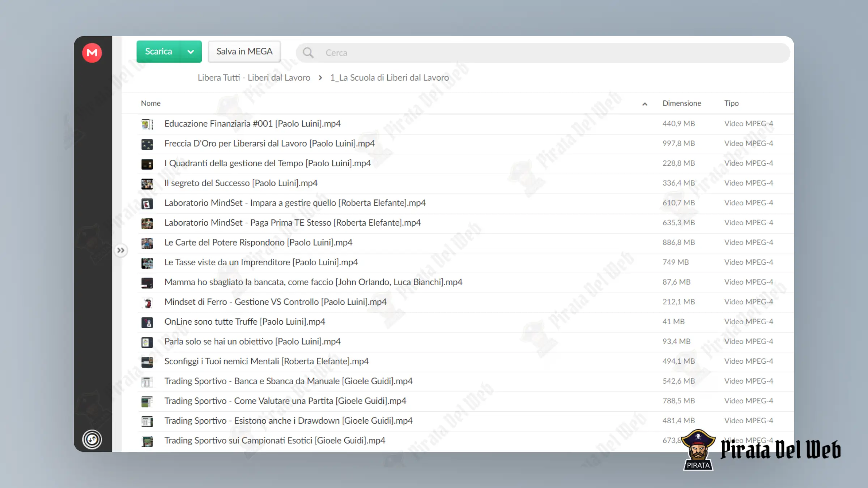Click the 749 MB size value
This screenshot has width=868, height=488.
(x=676, y=262)
